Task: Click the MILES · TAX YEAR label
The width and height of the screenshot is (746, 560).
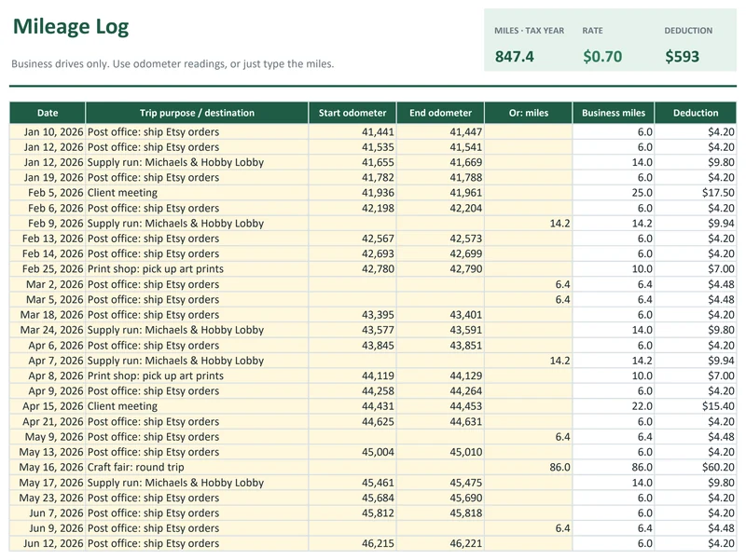Action: [x=529, y=31]
